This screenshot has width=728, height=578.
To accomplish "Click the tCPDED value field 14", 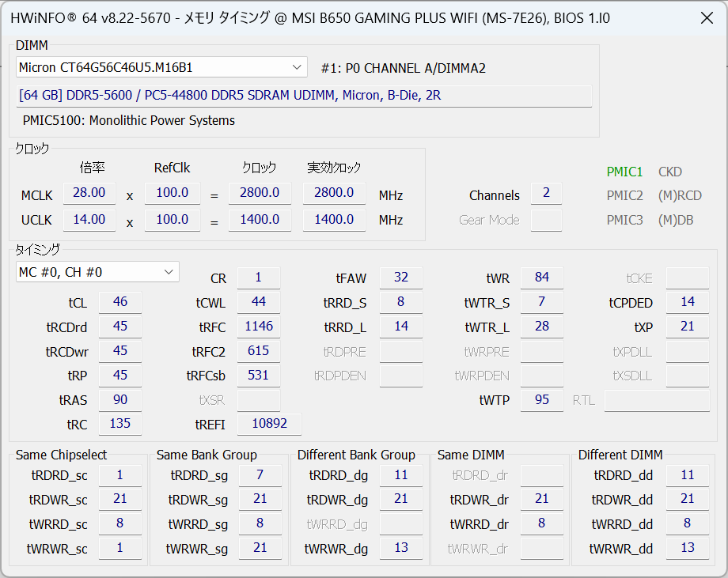I will click(x=688, y=302).
